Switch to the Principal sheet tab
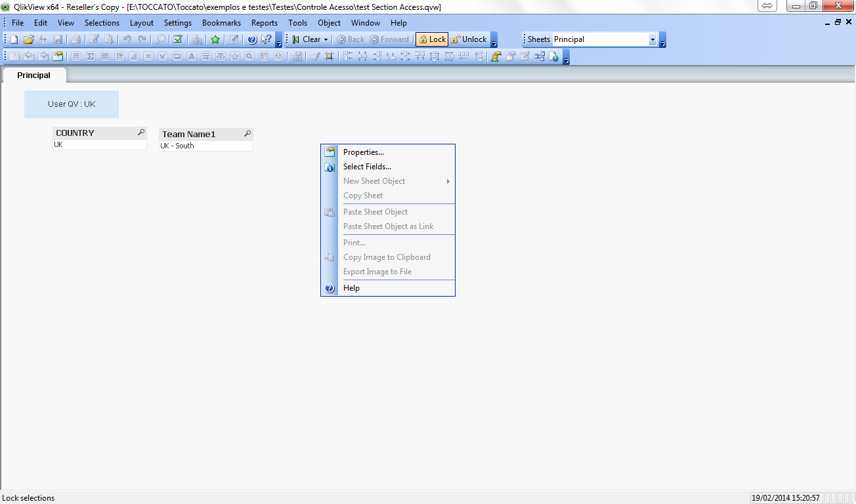This screenshot has height=504, width=856. [x=34, y=75]
